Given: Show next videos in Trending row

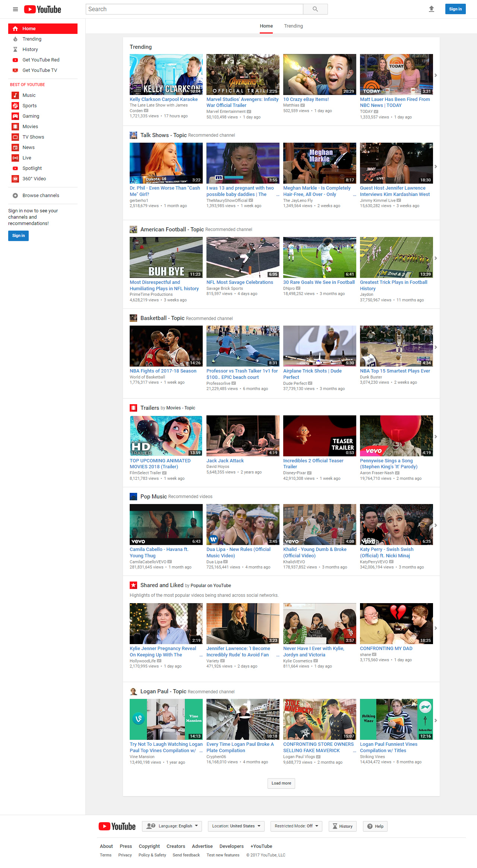Looking at the screenshot, I should 436,75.
